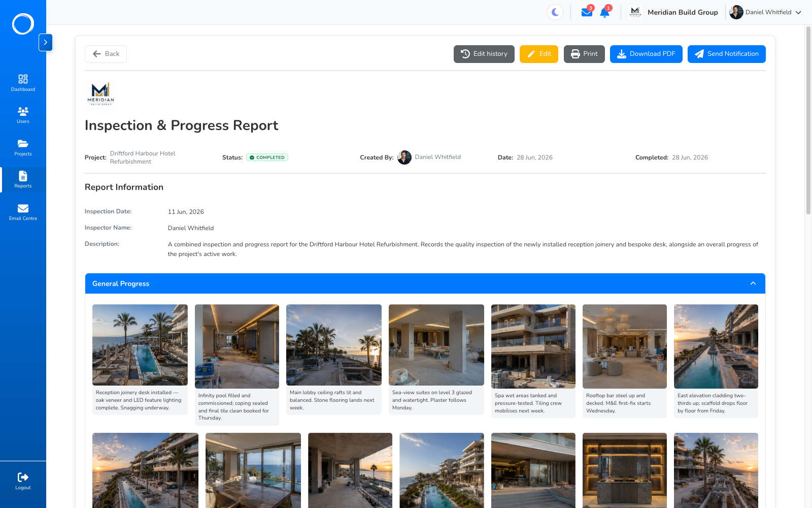This screenshot has width=812, height=508.
Task: Open Projects in sidebar
Action: click(23, 148)
